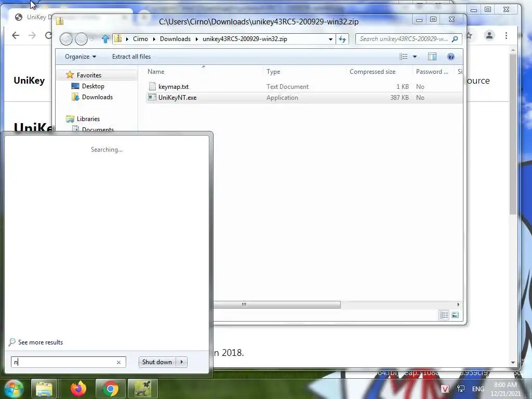
Task: Click Chrome's forward arrow
Action: pyautogui.click(x=32, y=35)
